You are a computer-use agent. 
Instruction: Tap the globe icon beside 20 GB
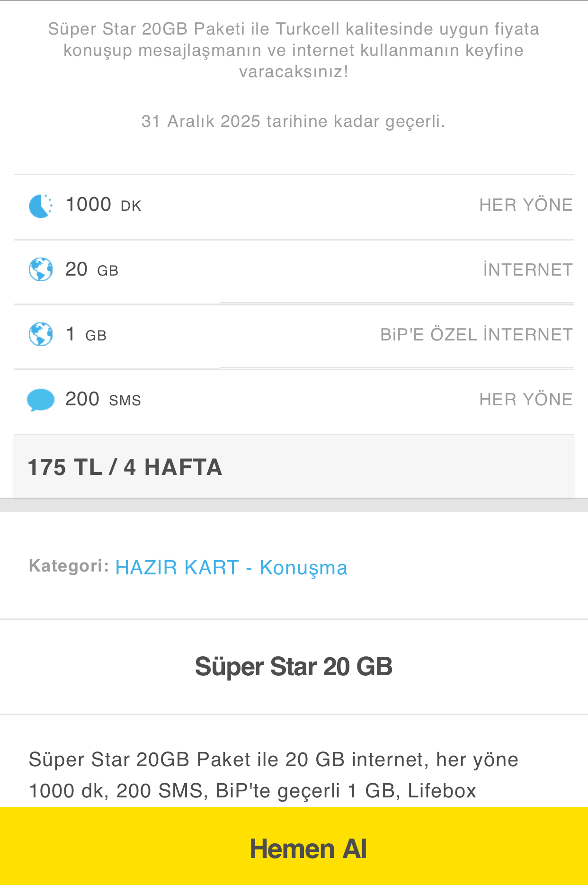click(x=41, y=269)
